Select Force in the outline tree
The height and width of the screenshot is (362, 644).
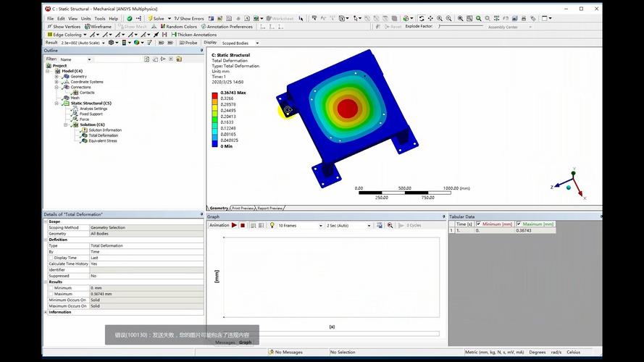pyautogui.click(x=84, y=119)
